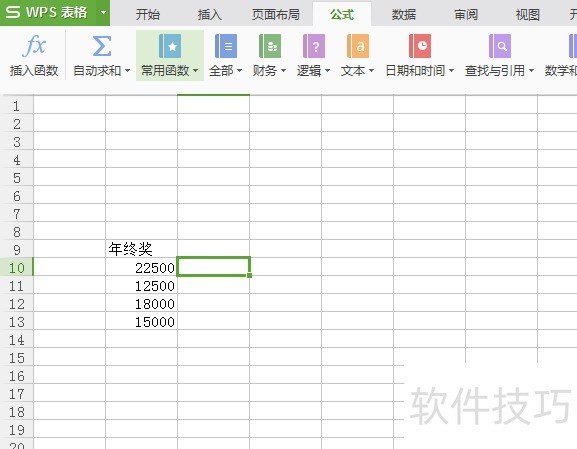The image size is (577, 449).
Task: Click the WPS 表格 application button
Action: (48, 13)
